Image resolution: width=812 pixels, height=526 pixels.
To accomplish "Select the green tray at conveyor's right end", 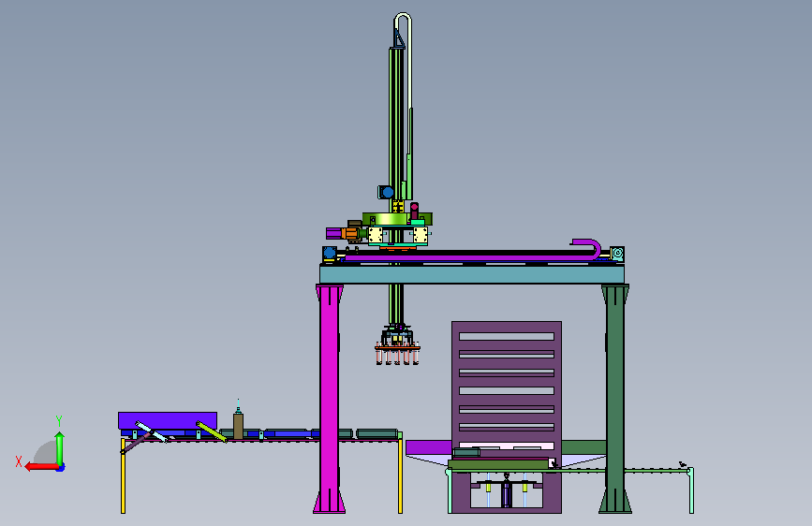I will [377, 433].
